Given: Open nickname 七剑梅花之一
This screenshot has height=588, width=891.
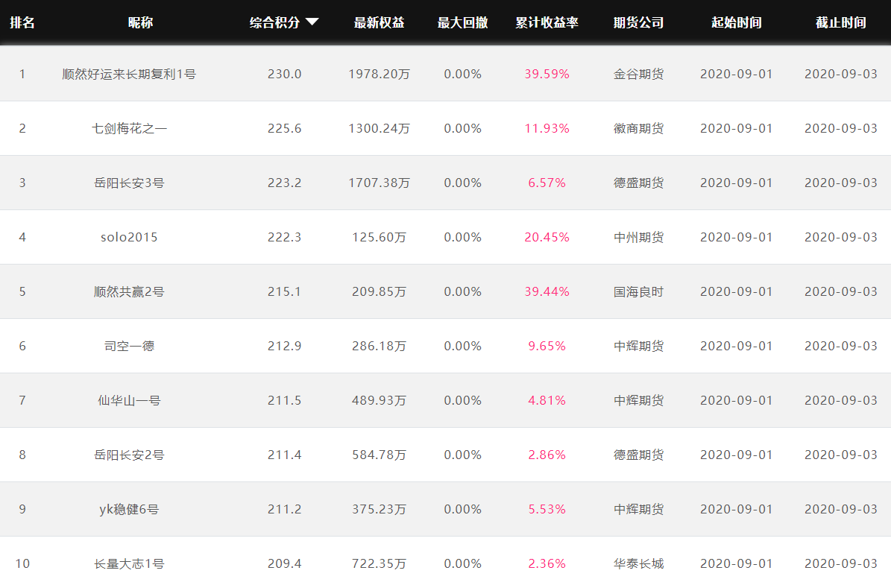Looking at the screenshot, I should pyautogui.click(x=129, y=128).
